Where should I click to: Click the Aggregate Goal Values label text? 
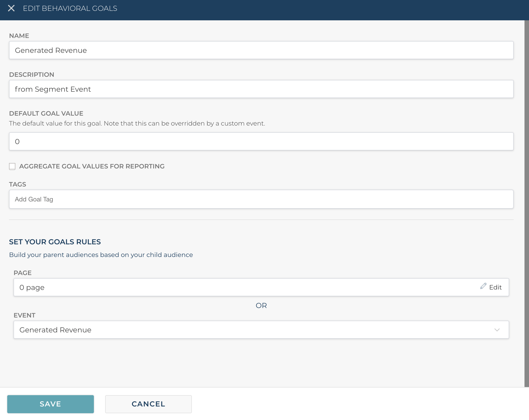click(x=92, y=166)
